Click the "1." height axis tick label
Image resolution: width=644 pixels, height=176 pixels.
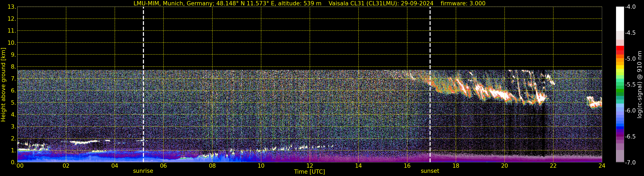pos(13,151)
